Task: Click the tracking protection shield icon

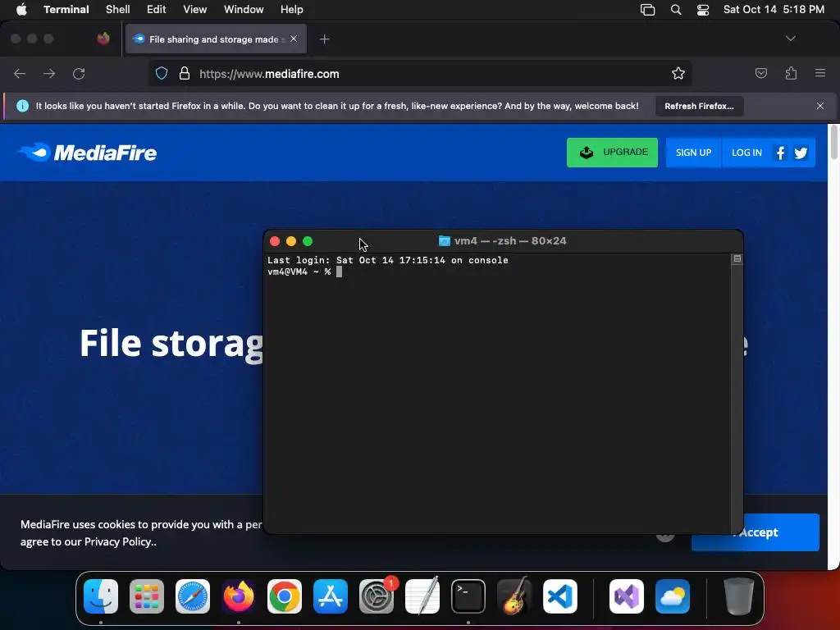Action: (x=162, y=73)
